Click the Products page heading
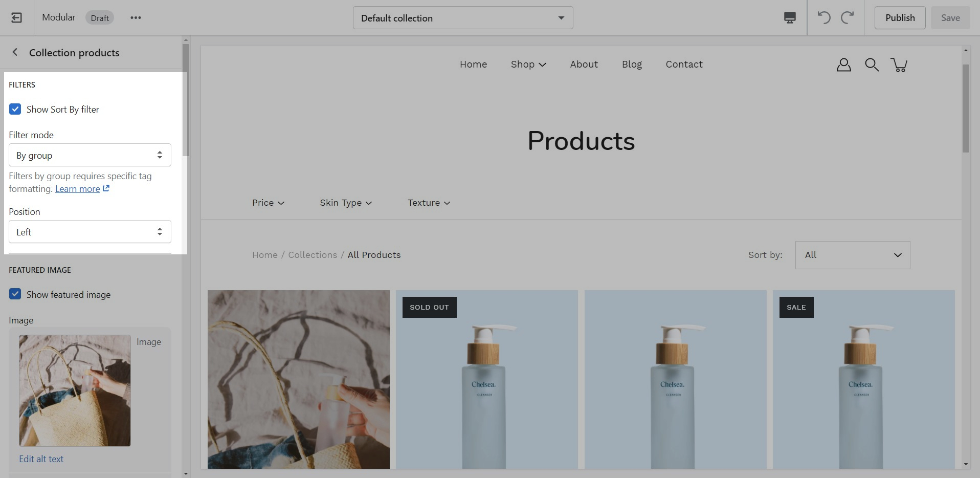The width and height of the screenshot is (980, 478). point(581,141)
